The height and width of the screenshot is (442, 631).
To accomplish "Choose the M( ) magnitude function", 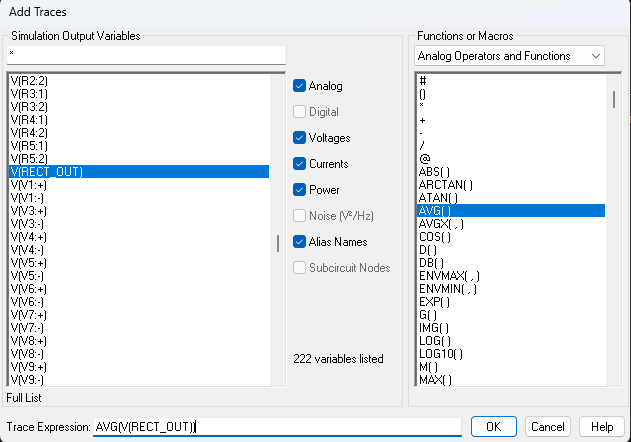I will (x=511, y=366).
